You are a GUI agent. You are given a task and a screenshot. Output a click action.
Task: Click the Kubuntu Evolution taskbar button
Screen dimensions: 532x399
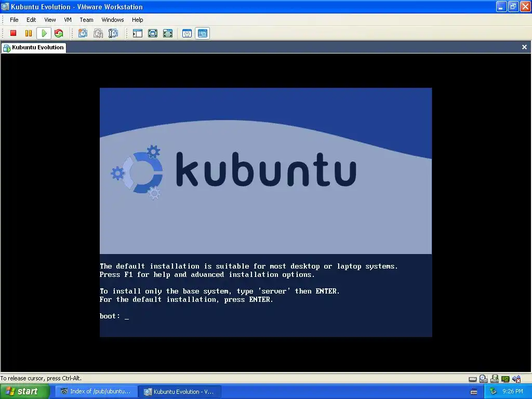(x=180, y=392)
